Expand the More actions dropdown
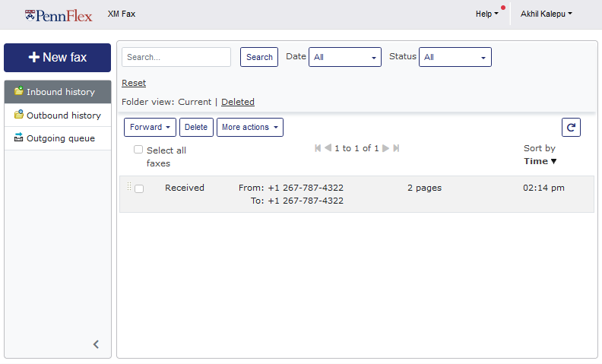This screenshot has height=364, width=602. tap(250, 127)
